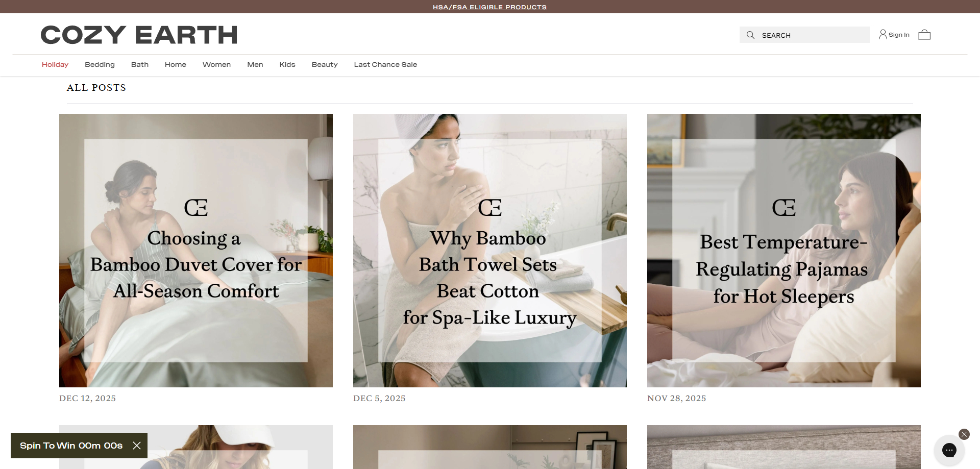Select the Bath navigation item
Image resolution: width=980 pixels, height=469 pixels.
140,64
